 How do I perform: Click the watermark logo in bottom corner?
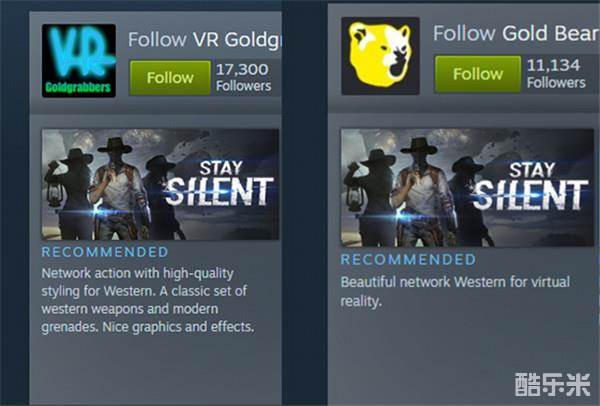[553, 385]
